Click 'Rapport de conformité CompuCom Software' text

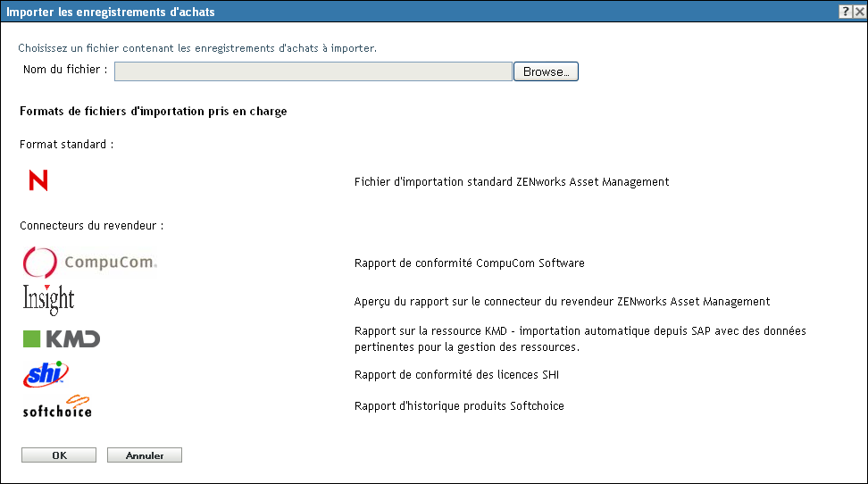(x=469, y=263)
